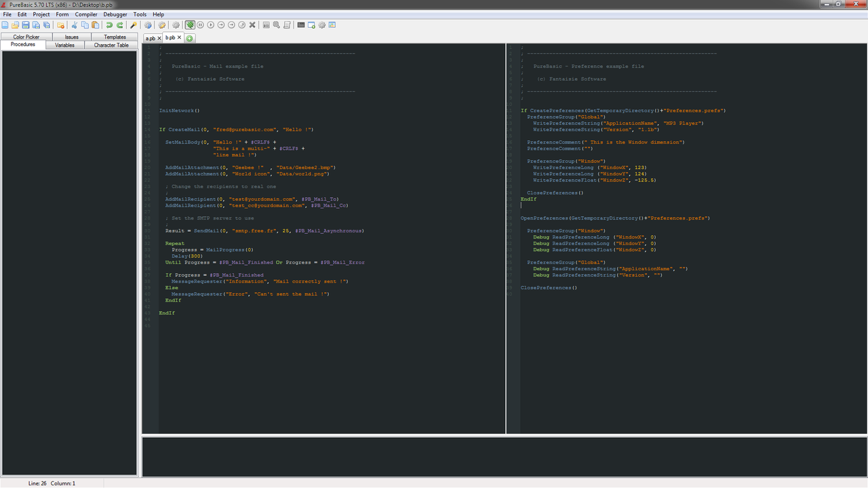Select the Character Table tab
868x488 pixels.
(111, 45)
